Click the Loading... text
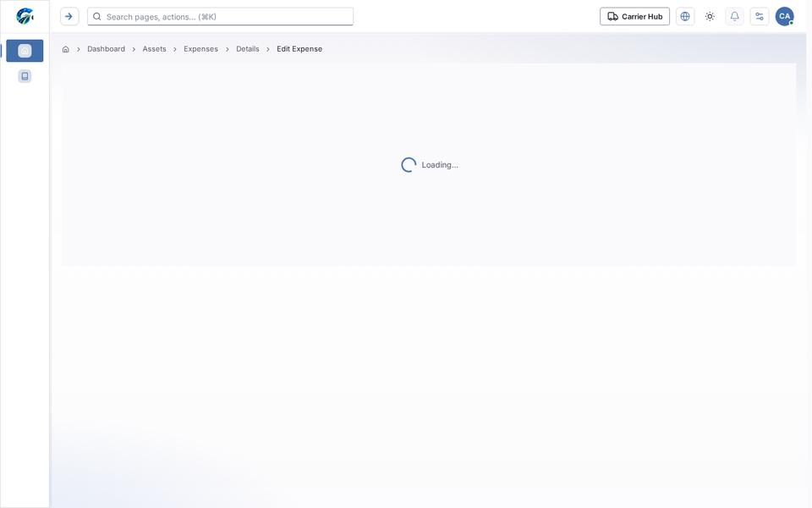 point(440,165)
